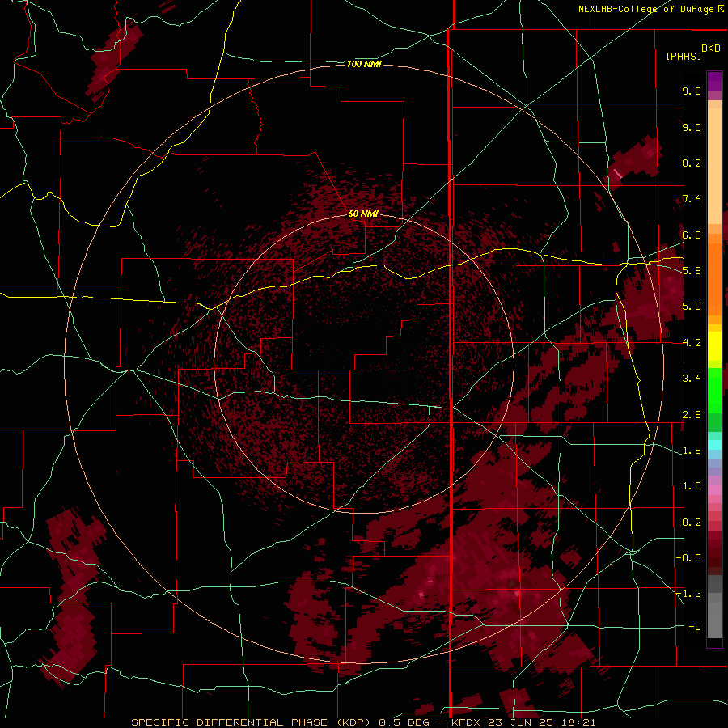Select the 5.0 value on color scale
Image resolution: width=728 pixels, height=728 pixels.
[692, 307]
